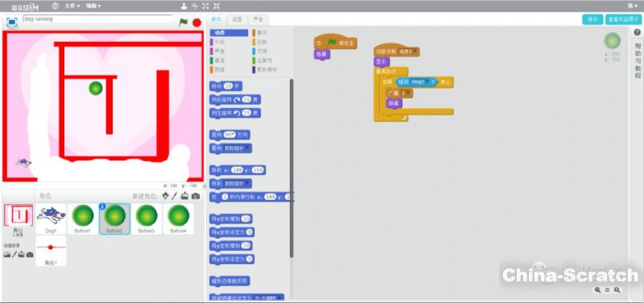Add a new sprite from camera icon

[196, 196]
